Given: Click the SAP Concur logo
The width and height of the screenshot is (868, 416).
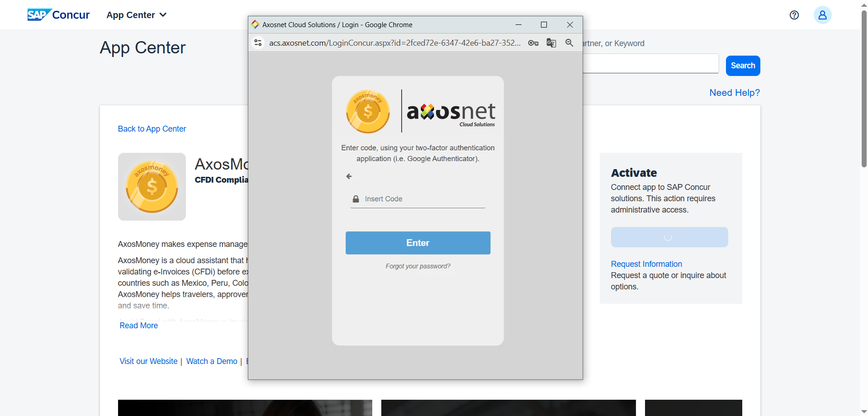Looking at the screenshot, I should point(59,15).
